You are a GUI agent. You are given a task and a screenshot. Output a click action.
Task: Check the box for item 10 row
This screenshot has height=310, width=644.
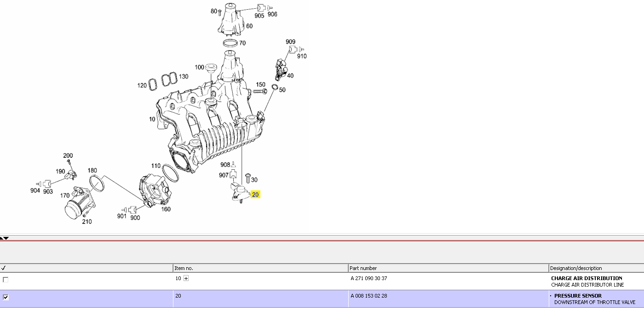pos(6,279)
